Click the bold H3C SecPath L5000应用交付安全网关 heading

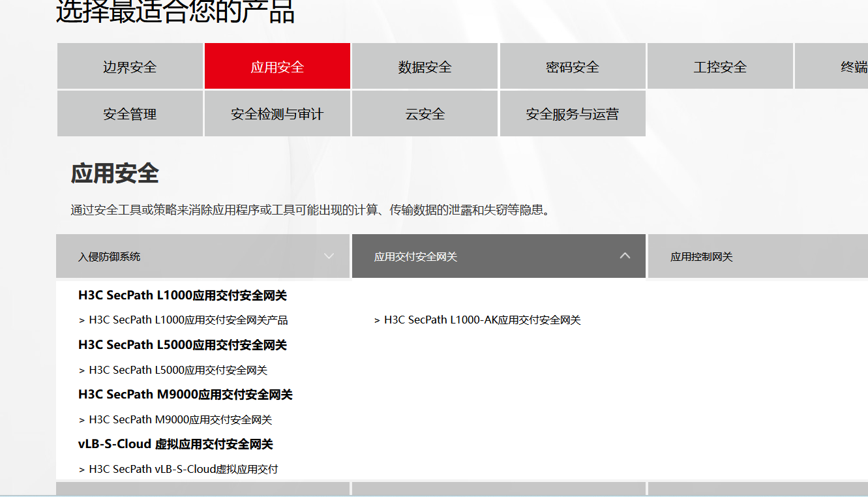pos(183,345)
